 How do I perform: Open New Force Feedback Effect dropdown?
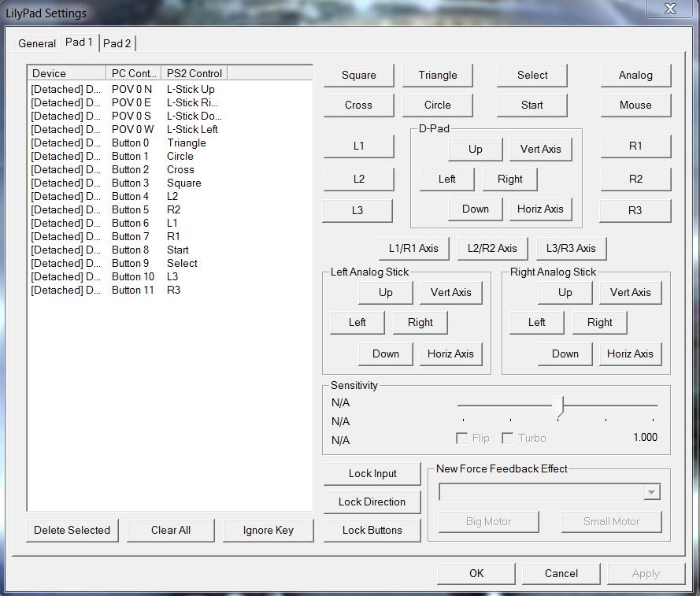click(652, 492)
